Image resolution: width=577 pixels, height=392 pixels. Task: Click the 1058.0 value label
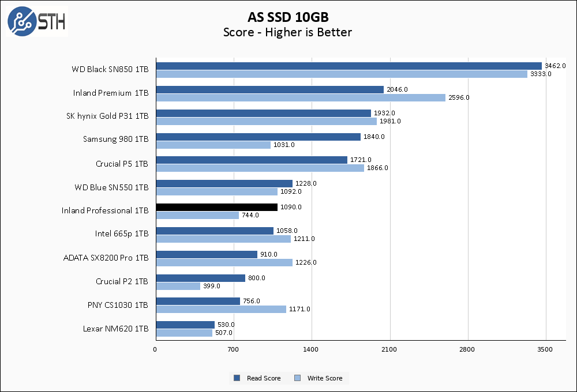click(x=287, y=231)
